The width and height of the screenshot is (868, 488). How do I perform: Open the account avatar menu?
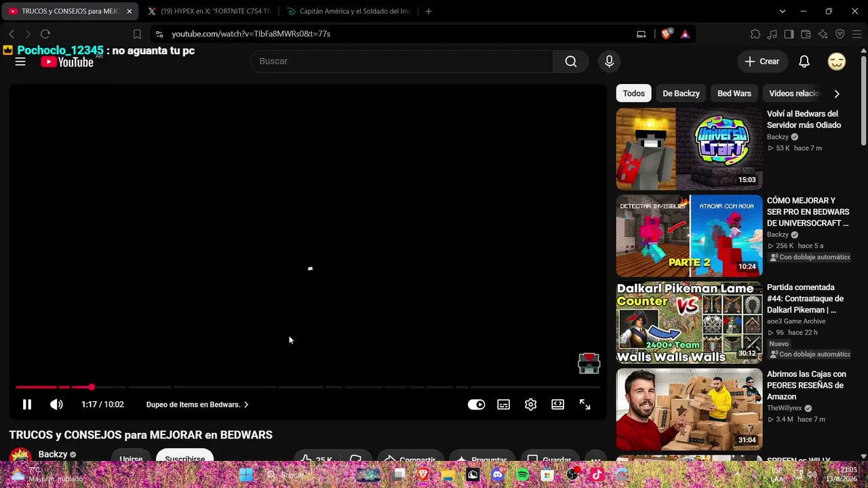click(x=837, y=61)
